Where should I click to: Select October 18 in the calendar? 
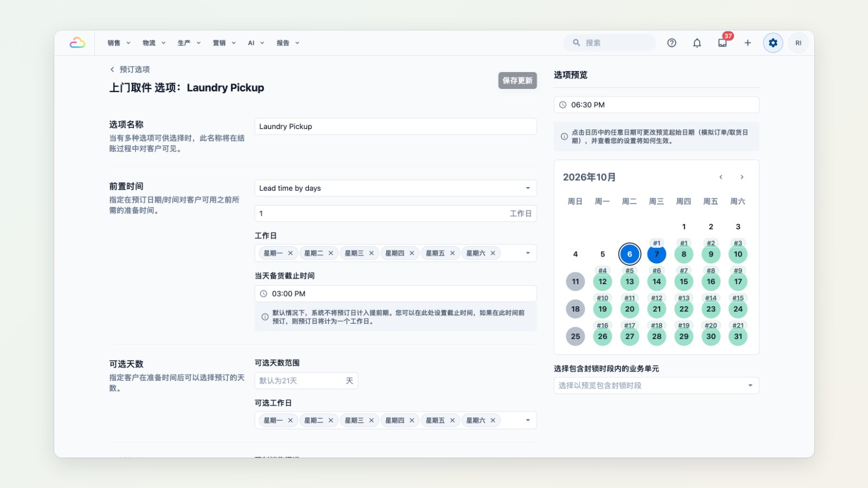point(575,309)
